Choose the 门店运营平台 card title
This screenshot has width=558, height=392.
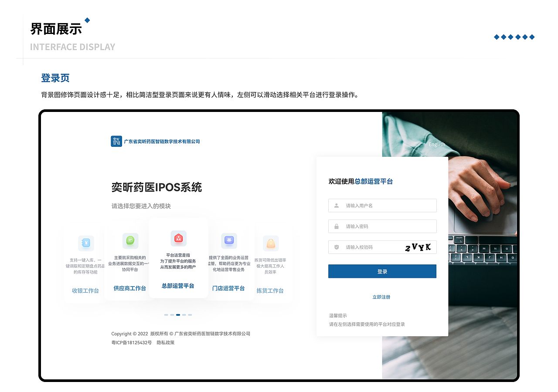(x=228, y=288)
